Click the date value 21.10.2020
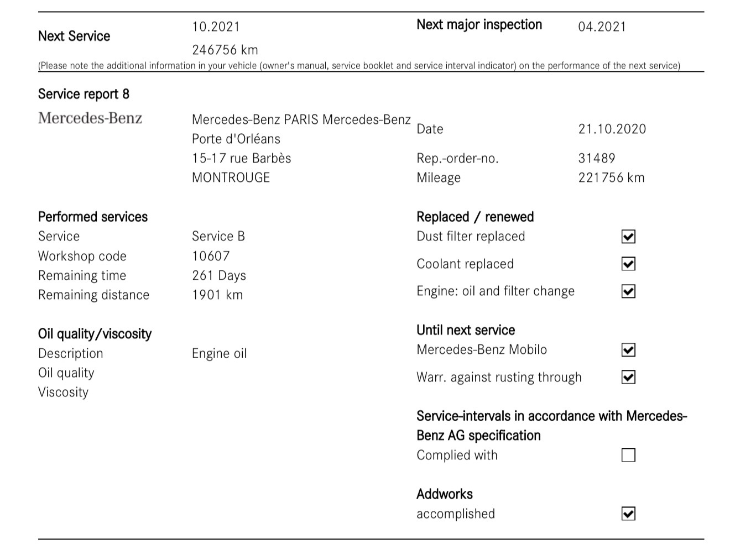 612,129
